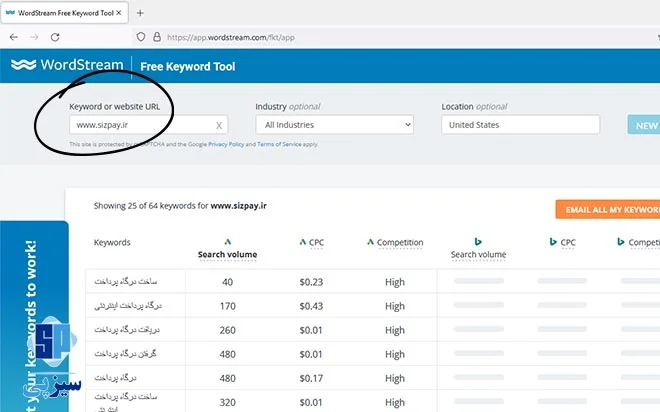The image size is (660, 412).
Task: Sort by Google Search volume header
Action: click(x=227, y=255)
